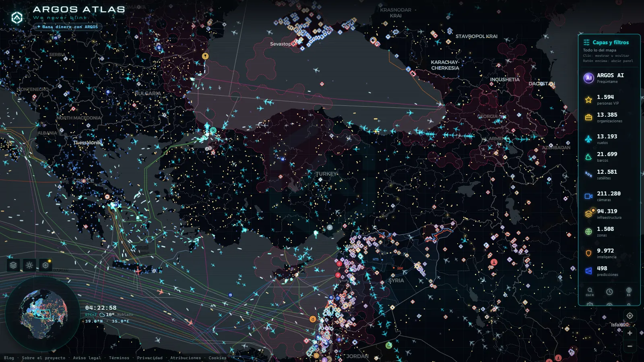Open the clock history icon in the panel
Viewport: 644px width, 362px height.
click(609, 292)
